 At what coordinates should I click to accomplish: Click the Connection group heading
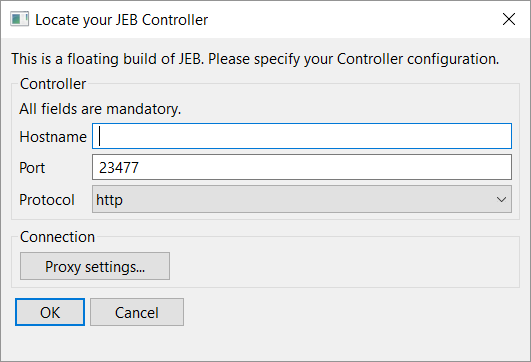(x=57, y=237)
